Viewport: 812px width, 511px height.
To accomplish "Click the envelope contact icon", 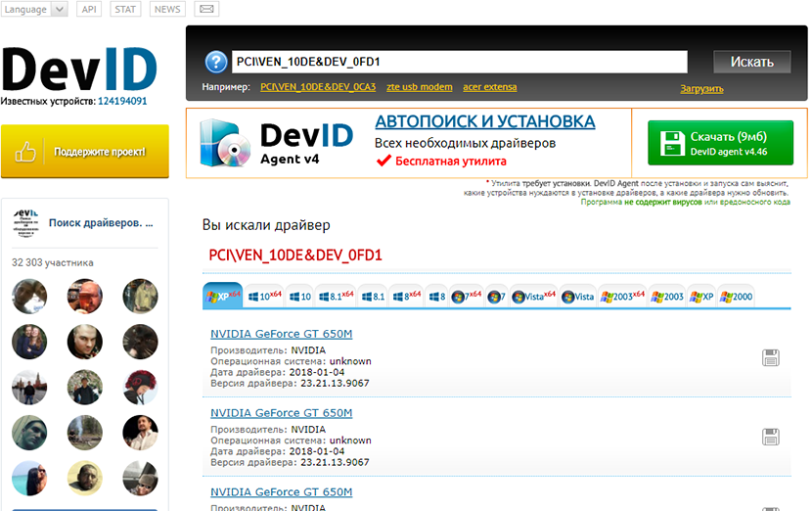I will 206,10.
